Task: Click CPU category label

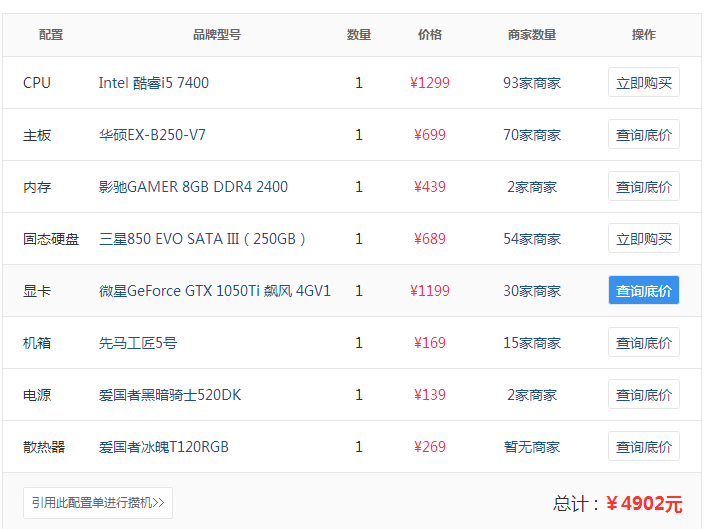Action: 37,83
